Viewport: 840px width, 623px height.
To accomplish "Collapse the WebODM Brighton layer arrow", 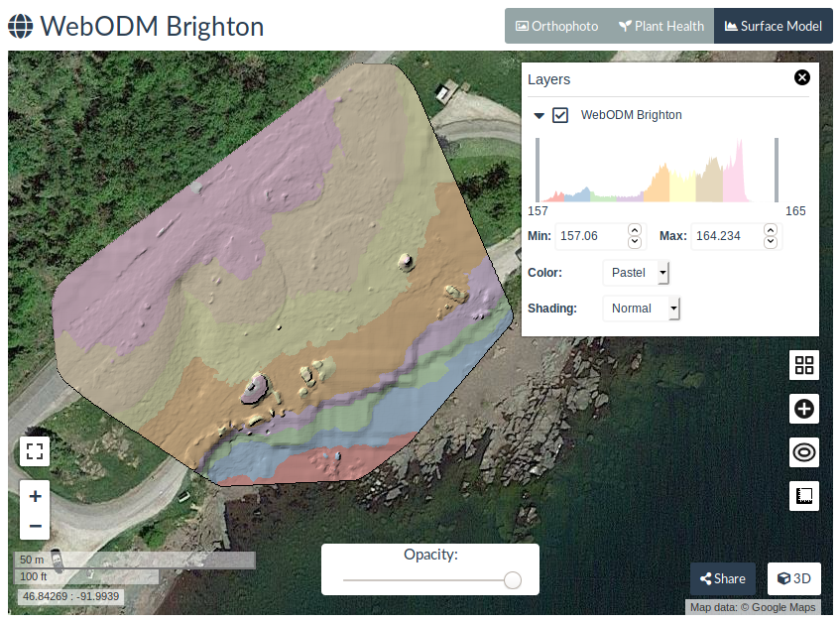I will pyautogui.click(x=539, y=115).
